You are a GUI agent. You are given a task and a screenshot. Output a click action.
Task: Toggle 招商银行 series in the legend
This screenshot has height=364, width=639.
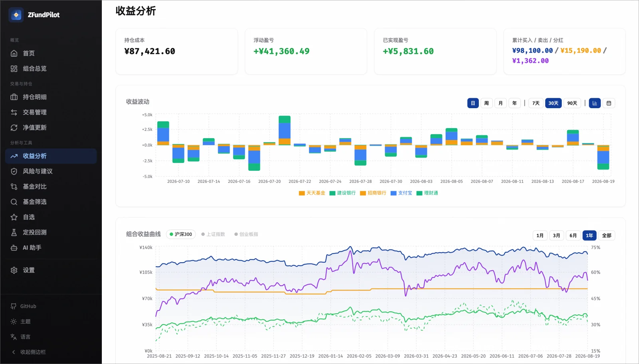pos(373,193)
